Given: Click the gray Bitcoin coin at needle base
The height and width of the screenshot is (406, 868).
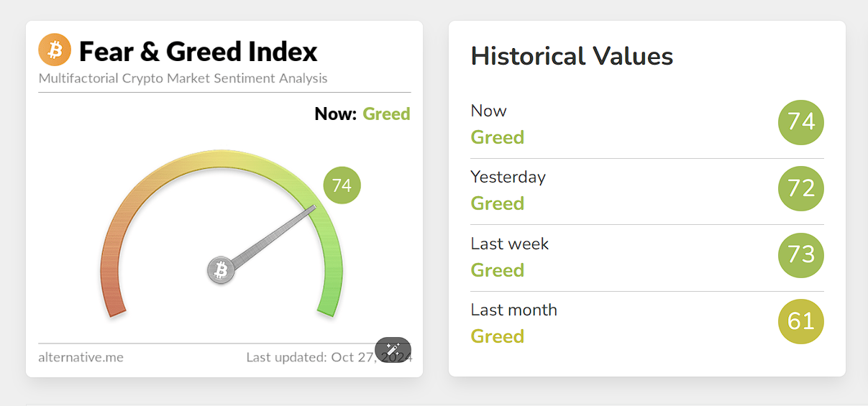Looking at the screenshot, I should click(x=221, y=270).
